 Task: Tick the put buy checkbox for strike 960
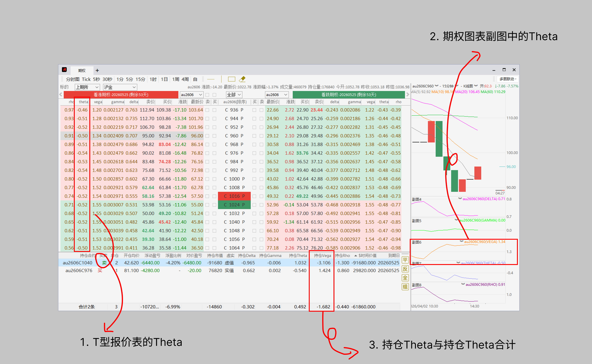point(254,136)
